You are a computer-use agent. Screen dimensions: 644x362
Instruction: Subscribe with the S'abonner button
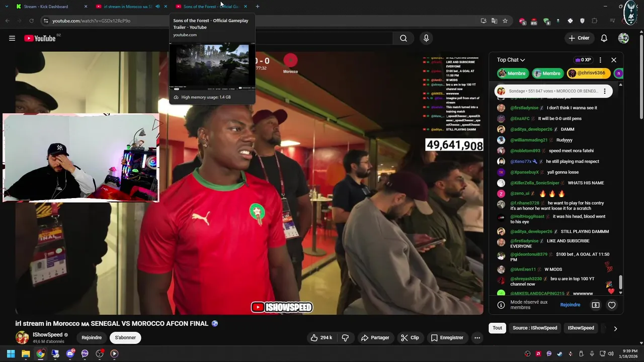[125, 338]
